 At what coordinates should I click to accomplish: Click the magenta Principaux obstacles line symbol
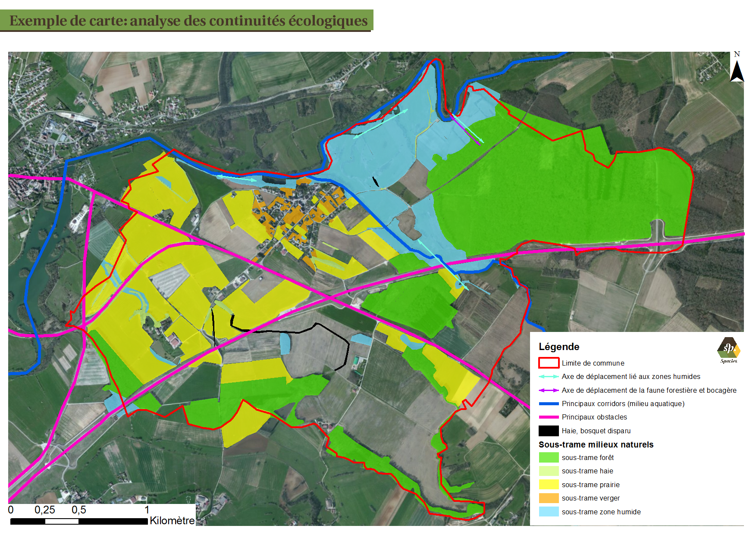(x=549, y=417)
